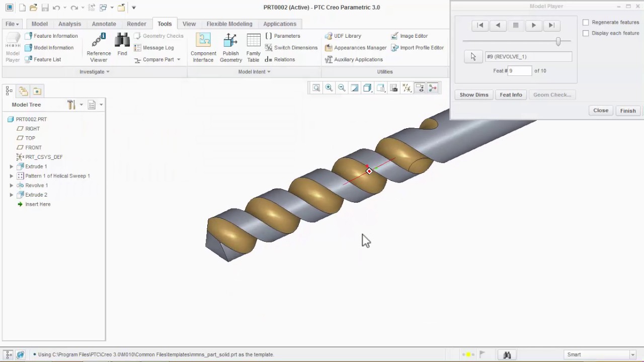Switch to the Model ribbon tab
This screenshot has width=644, height=362.
pyautogui.click(x=40, y=24)
